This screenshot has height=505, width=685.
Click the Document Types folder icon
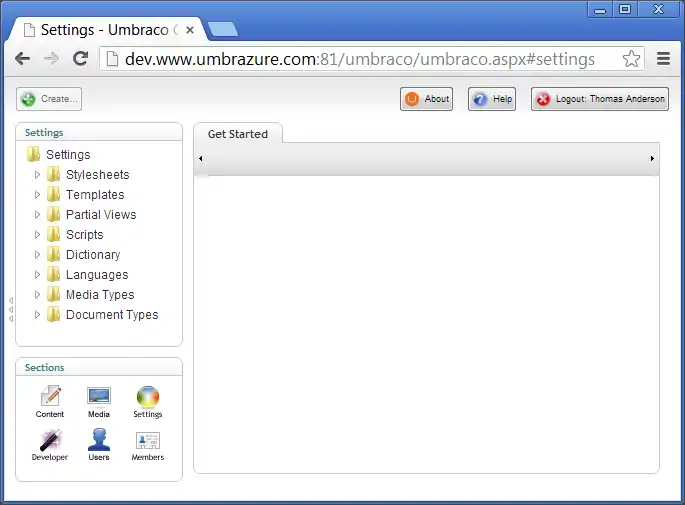coord(53,315)
